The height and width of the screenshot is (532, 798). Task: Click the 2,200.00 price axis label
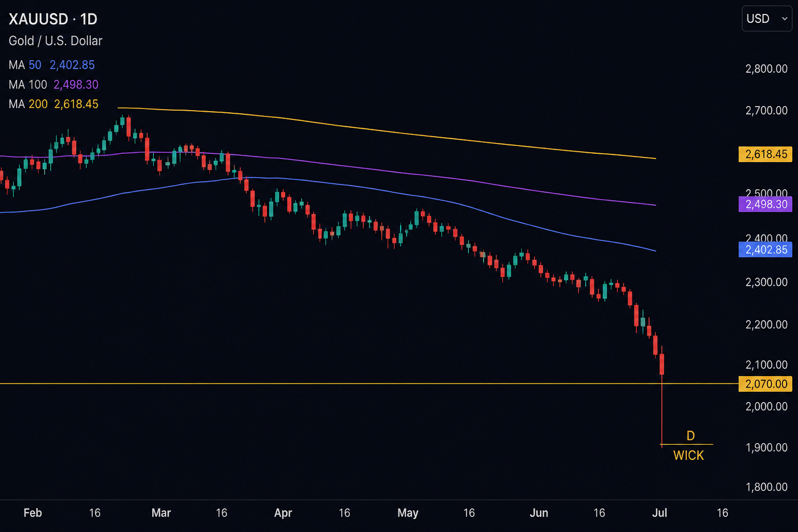click(x=766, y=324)
